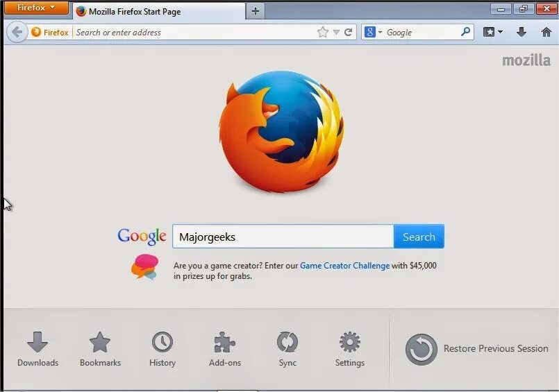
Task: Open Settings from the bottom launcher
Action: [x=350, y=349]
